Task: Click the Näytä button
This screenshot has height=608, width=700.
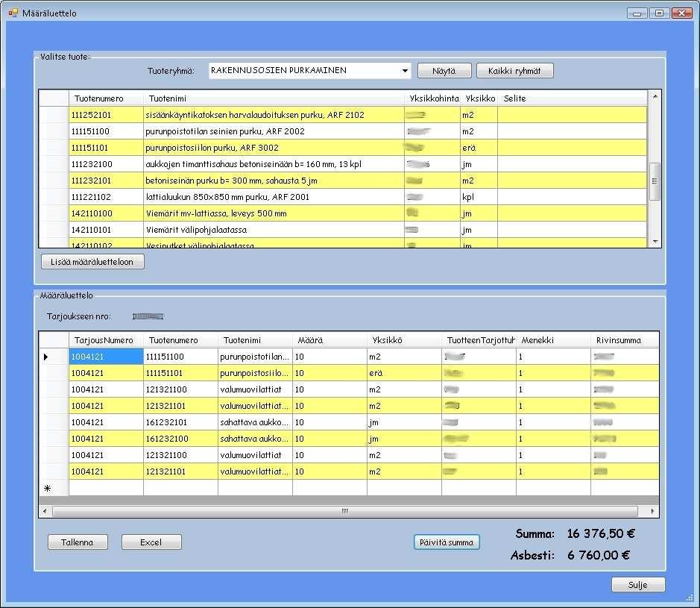Action: (x=444, y=71)
